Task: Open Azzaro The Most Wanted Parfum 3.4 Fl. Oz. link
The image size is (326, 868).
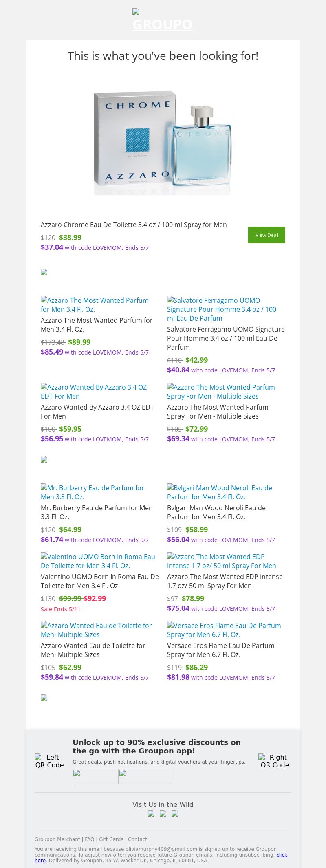Action: [95, 305]
